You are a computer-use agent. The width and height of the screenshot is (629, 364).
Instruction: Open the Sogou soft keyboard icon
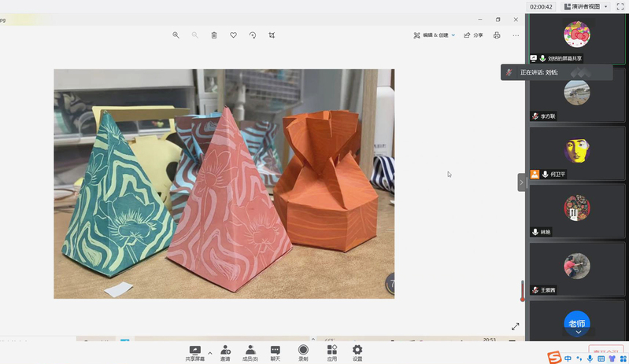coord(601,358)
